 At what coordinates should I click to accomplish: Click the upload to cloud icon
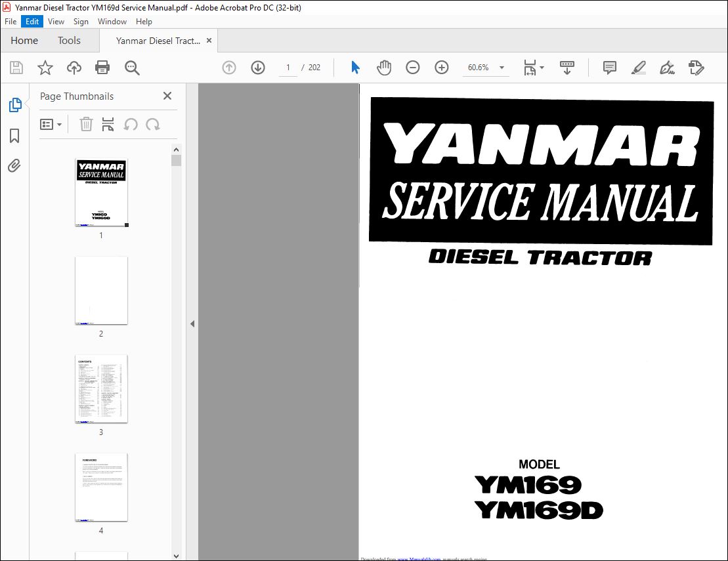pyautogui.click(x=74, y=68)
